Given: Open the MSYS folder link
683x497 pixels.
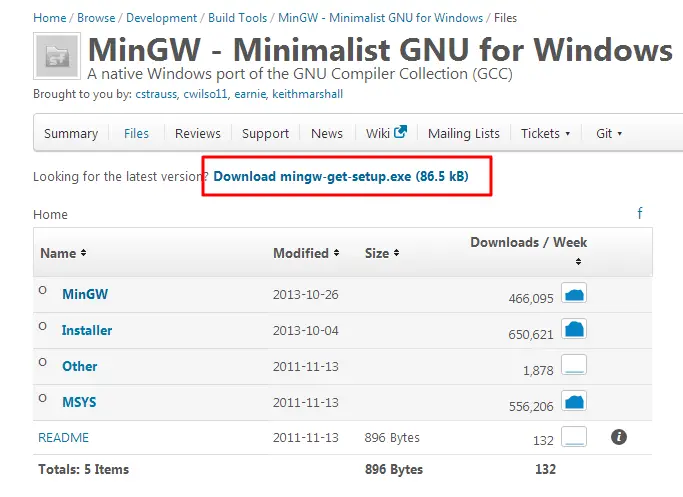Looking at the screenshot, I should click(x=79, y=402).
